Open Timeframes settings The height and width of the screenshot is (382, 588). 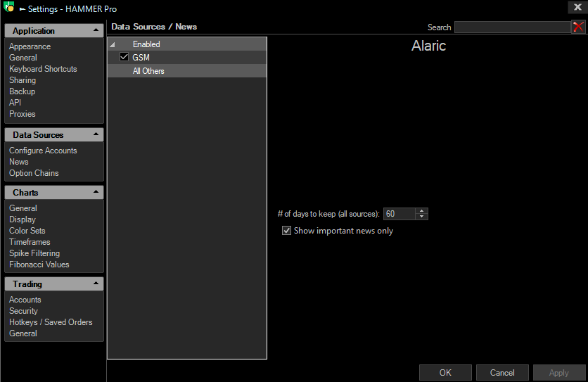pyautogui.click(x=30, y=242)
